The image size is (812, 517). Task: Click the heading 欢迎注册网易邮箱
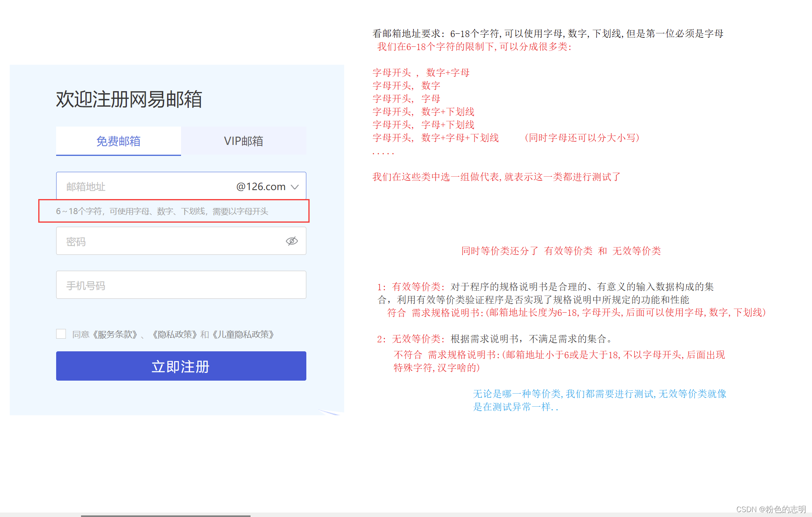click(x=129, y=99)
